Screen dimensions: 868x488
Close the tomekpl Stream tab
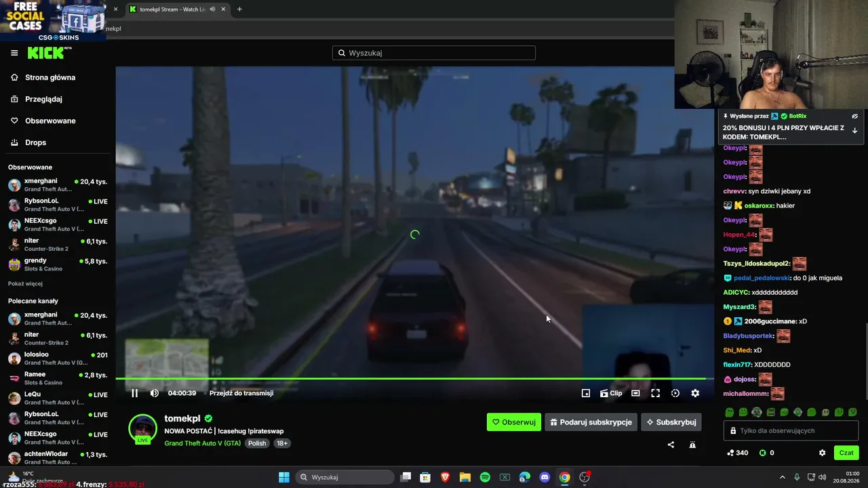223,9
